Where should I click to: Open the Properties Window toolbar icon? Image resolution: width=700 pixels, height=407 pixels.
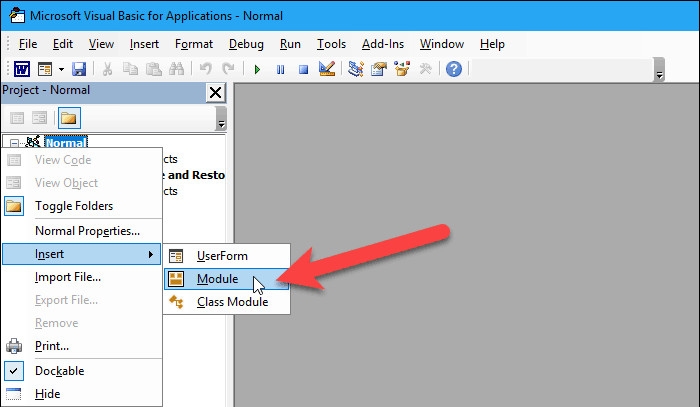point(379,69)
